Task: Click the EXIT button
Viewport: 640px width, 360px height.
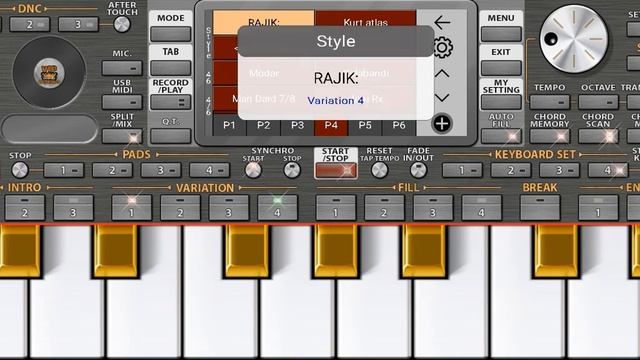Action: 501,68
